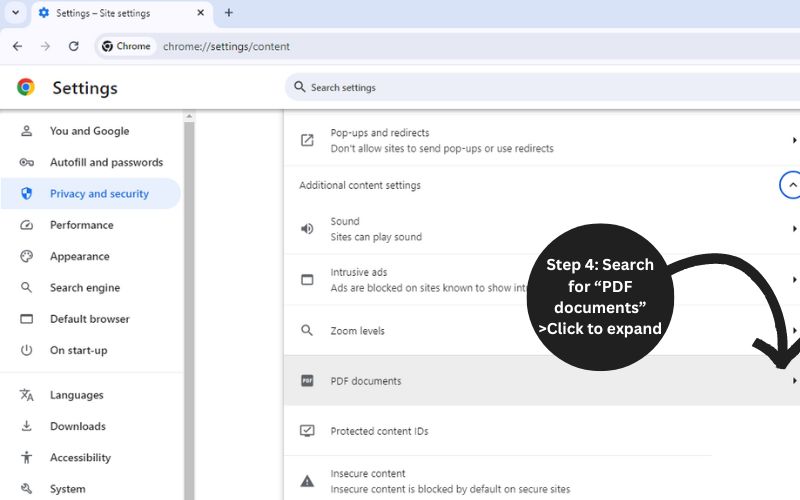800x500 pixels.
Task: Click the Intrusive ads window icon
Action: tap(307, 280)
